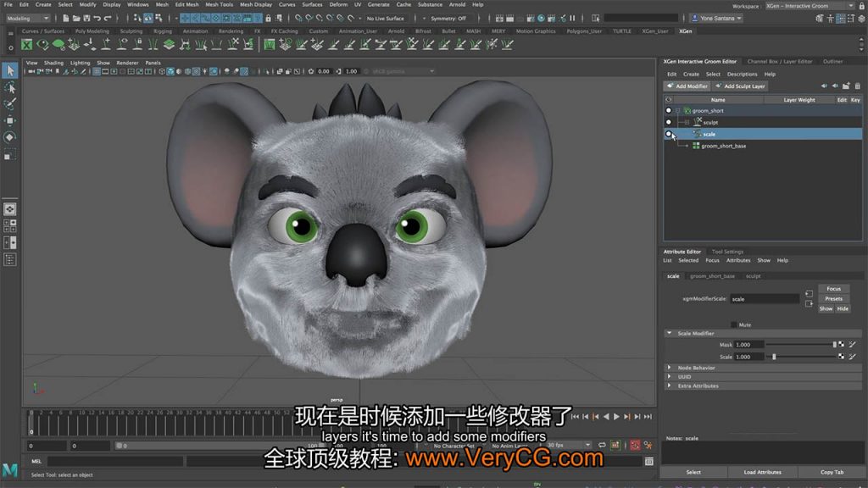Image resolution: width=868 pixels, height=488 pixels.
Task: Click the paint brush icon for Mask
Action: pyautogui.click(x=853, y=344)
